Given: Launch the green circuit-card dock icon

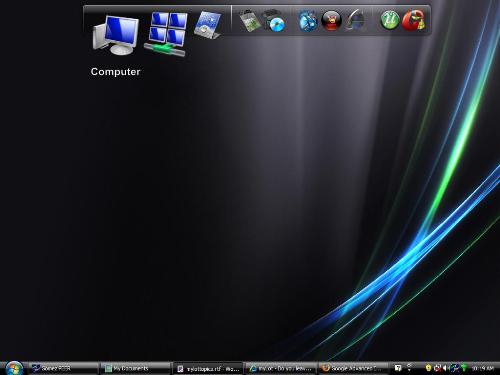Looking at the screenshot, I should pyautogui.click(x=250, y=21).
